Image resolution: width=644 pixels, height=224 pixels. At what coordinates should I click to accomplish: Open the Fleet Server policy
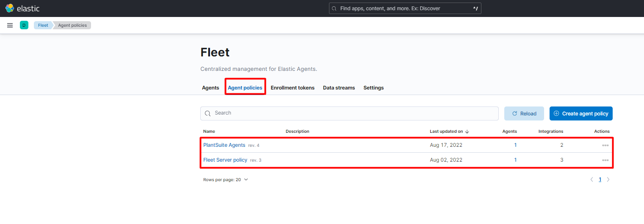pyautogui.click(x=225, y=160)
